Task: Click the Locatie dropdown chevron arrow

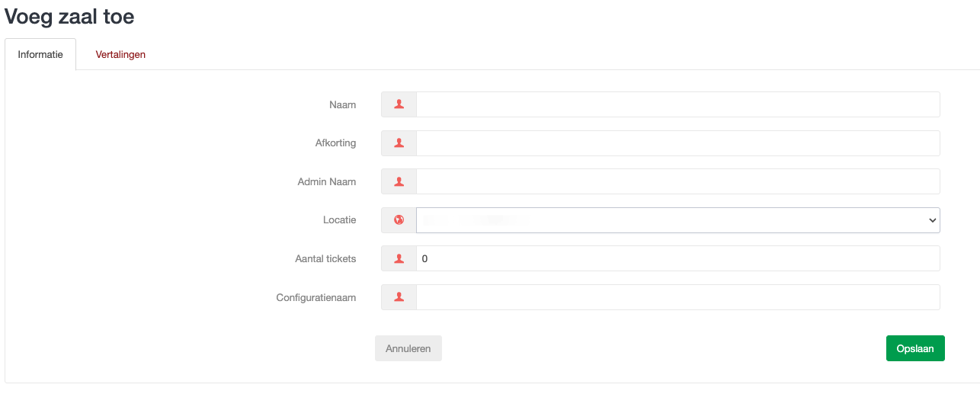Action: (x=932, y=220)
